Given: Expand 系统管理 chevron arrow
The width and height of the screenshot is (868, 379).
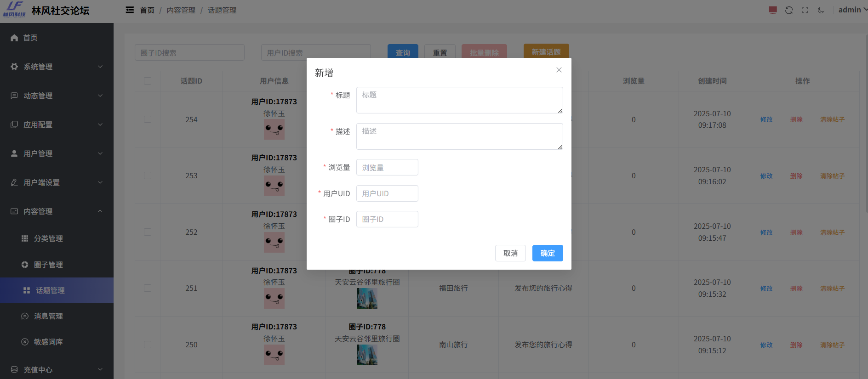Looking at the screenshot, I should coord(100,67).
